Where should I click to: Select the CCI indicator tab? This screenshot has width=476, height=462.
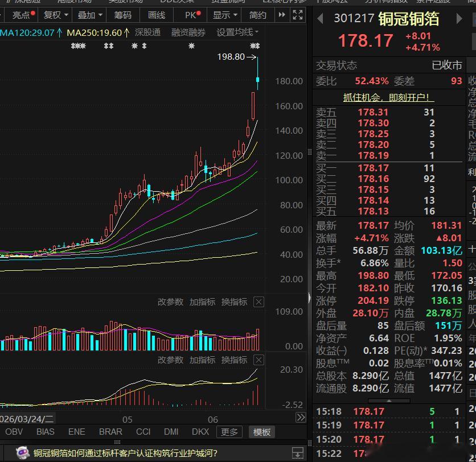point(143,432)
